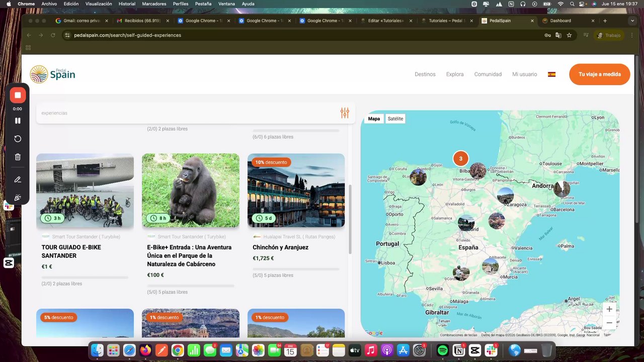Click the 10% descuento badge on Chinchón card
Screen dimensions: 644x362
271,162
